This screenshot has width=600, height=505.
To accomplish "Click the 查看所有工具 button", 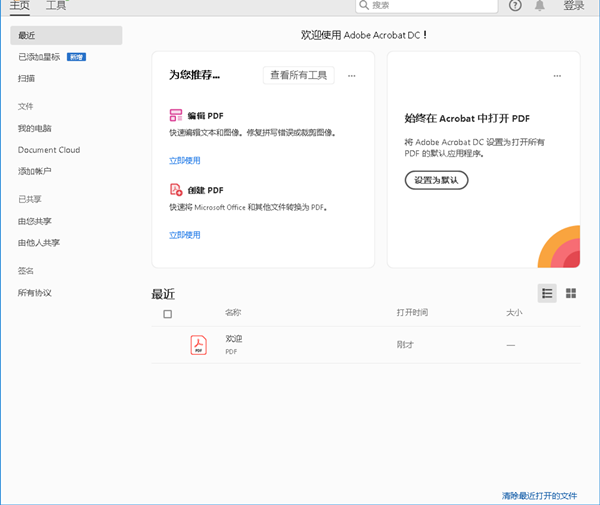I will [x=299, y=76].
